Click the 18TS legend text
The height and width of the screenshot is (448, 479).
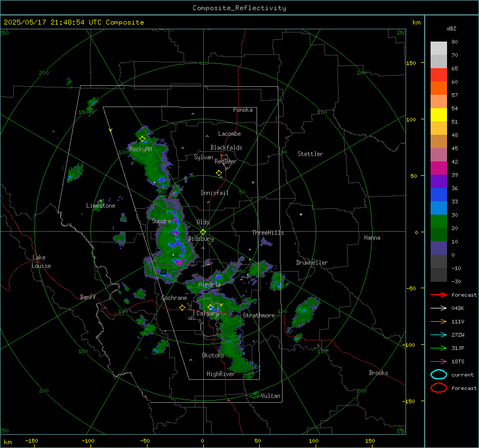(458, 362)
